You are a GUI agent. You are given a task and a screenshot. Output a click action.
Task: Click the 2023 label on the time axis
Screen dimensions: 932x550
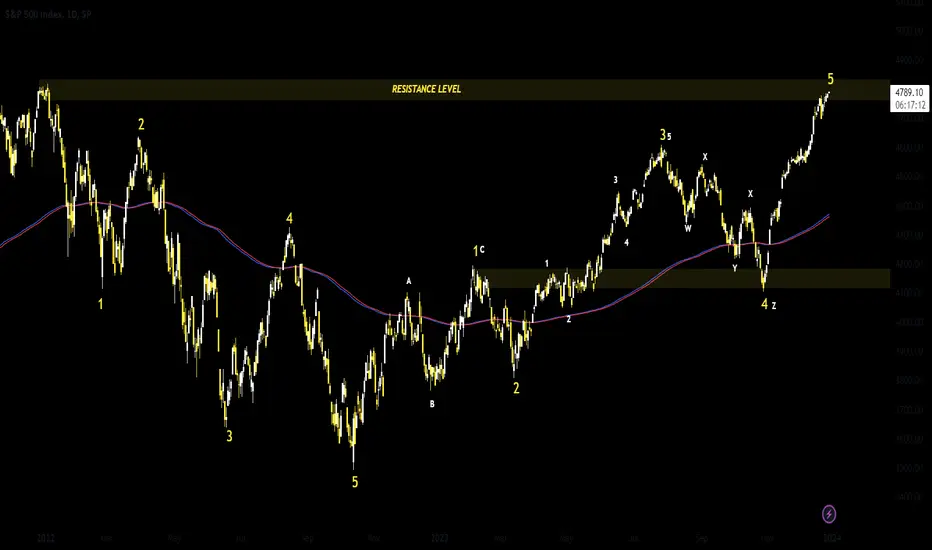(x=439, y=538)
